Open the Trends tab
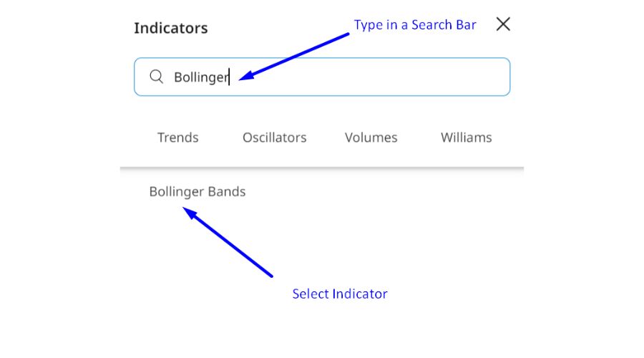Image resolution: width=644 pixels, height=358 pixels. [178, 137]
